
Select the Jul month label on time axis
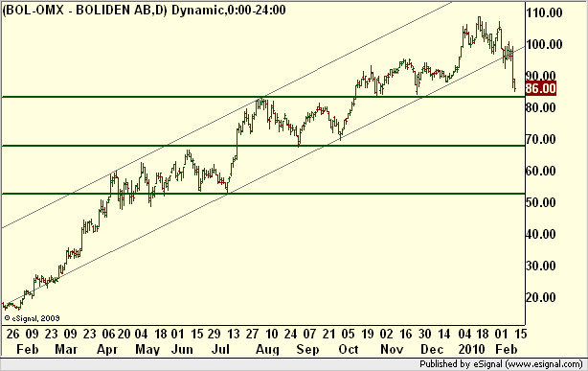[x=220, y=349]
